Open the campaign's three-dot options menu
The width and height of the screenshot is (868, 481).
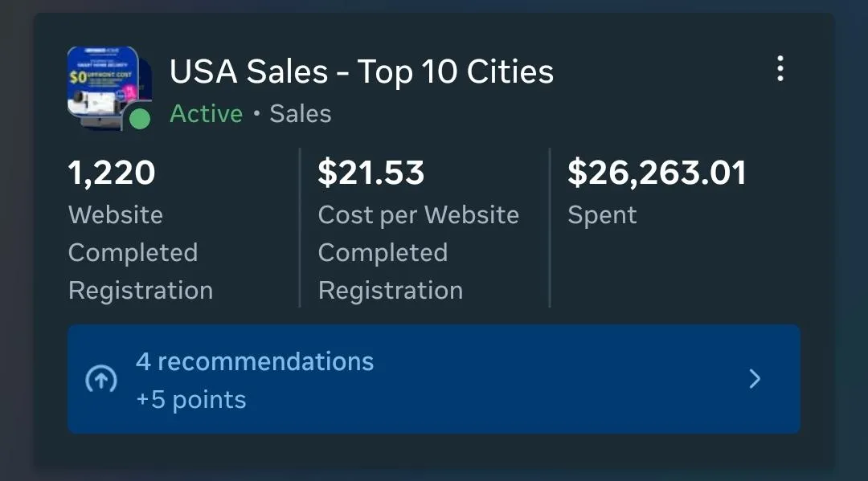[780, 69]
